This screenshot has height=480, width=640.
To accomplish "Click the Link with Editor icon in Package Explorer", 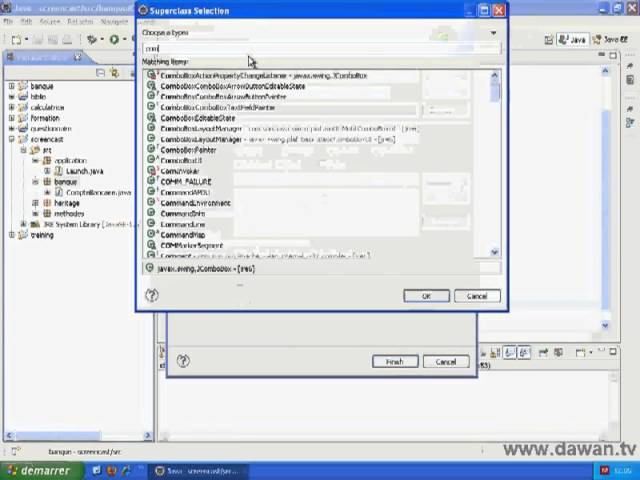I will tap(114, 72).
